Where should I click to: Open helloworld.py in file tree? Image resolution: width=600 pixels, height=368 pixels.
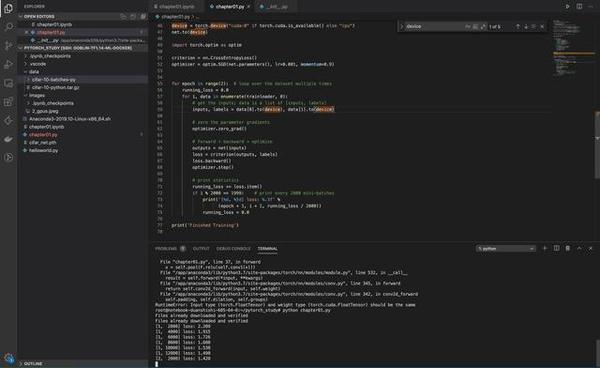click(43, 150)
